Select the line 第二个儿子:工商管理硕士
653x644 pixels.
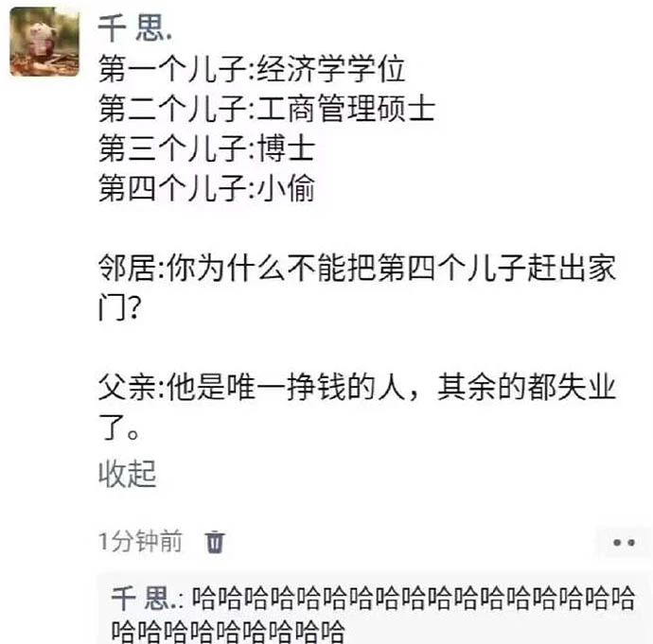(x=267, y=108)
